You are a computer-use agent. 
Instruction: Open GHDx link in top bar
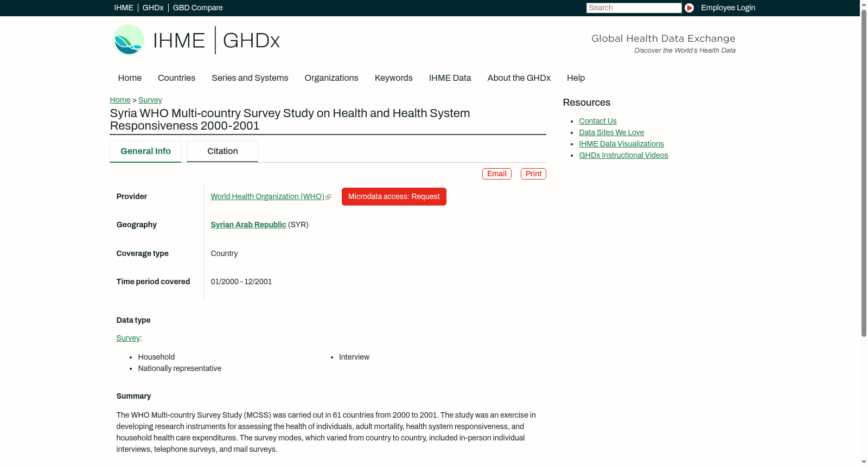(x=153, y=8)
